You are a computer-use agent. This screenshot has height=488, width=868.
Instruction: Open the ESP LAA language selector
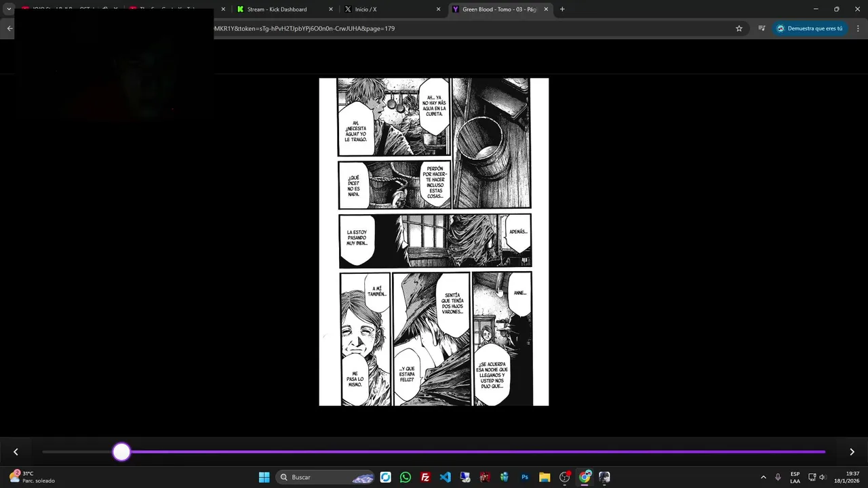795,477
